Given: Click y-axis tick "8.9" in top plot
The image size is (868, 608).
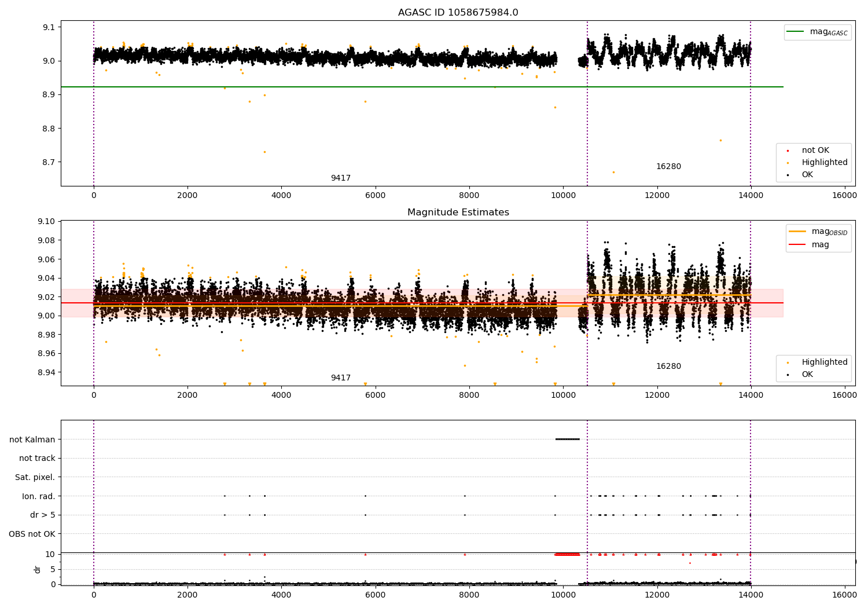Looking at the screenshot, I should click(49, 95).
